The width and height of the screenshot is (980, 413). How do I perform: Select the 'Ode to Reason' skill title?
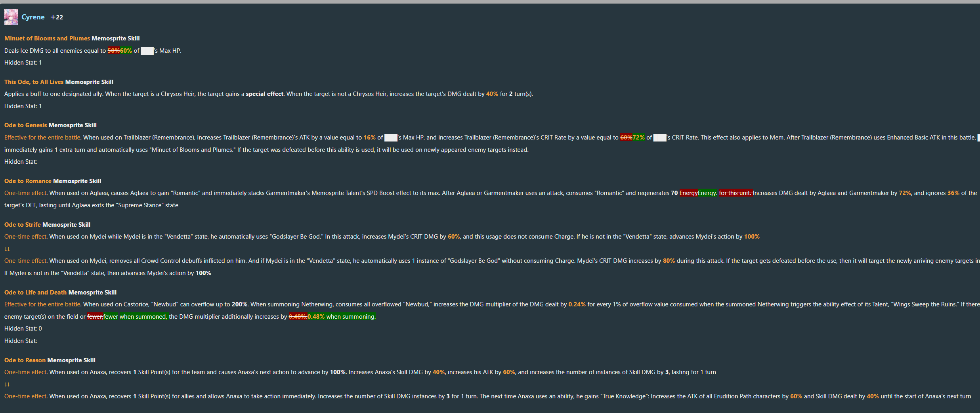[x=25, y=360]
